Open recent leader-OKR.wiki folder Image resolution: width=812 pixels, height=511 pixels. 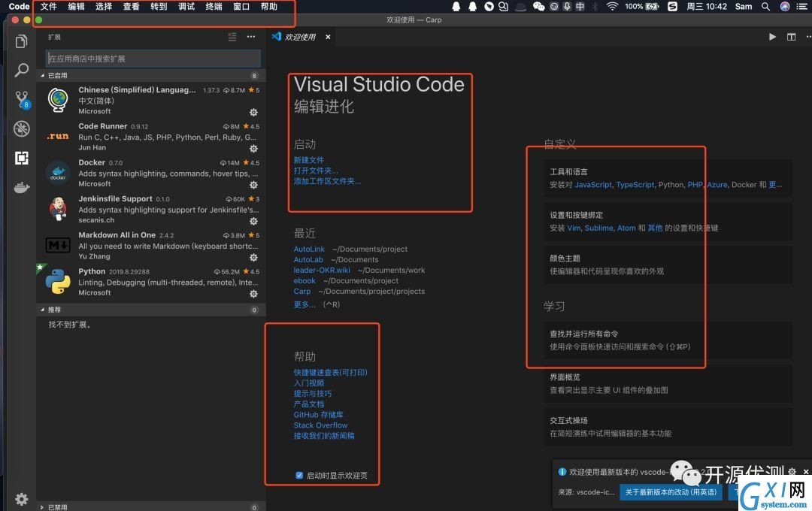click(x=322, y=270)
